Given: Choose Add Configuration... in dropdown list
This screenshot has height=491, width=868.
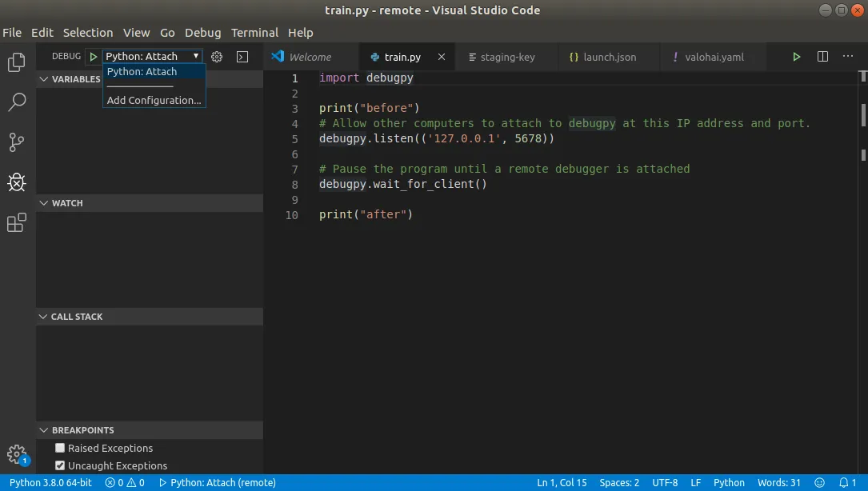Looking at the screenshot, I should tap(154, 100).
